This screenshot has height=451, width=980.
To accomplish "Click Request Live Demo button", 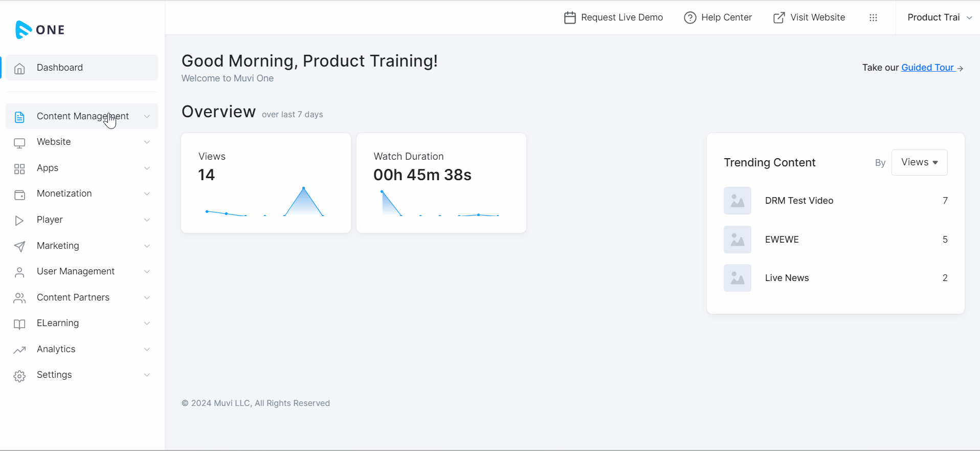I will [613, 17].
